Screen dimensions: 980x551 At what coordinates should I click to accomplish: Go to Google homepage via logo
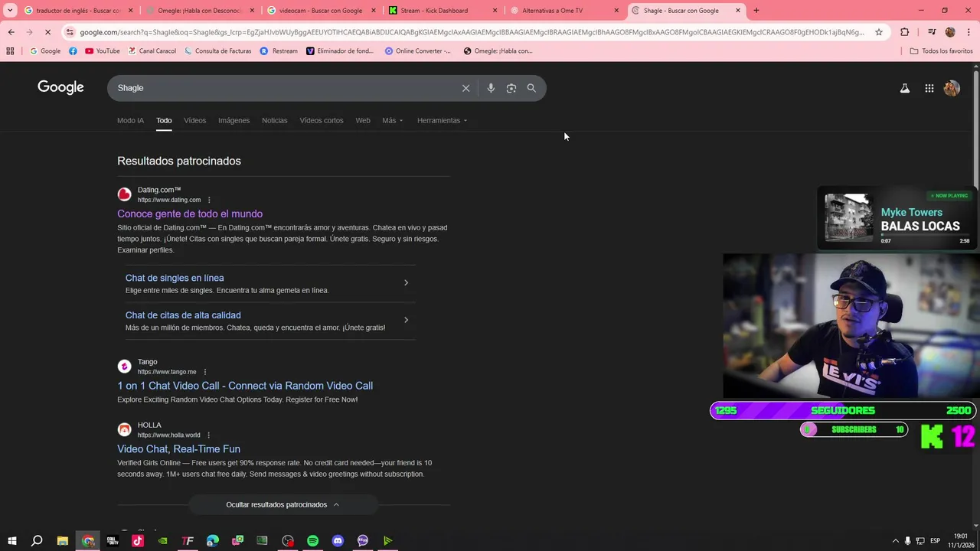pyautogui.click(x=60, y=87)
